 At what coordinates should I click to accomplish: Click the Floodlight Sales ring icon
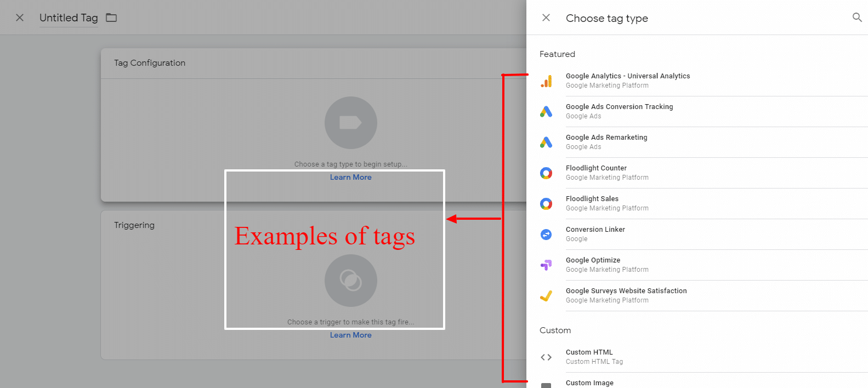tap(546, 204)
